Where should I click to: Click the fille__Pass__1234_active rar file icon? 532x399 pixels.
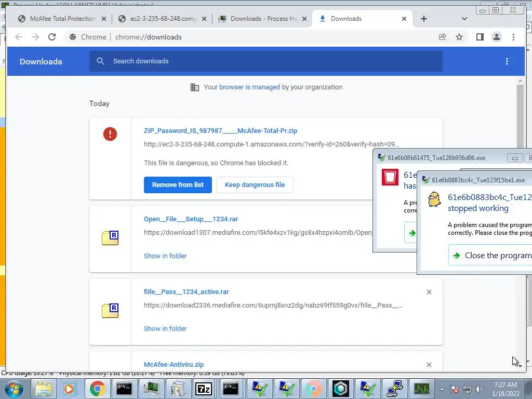click(x=110, y=311)
